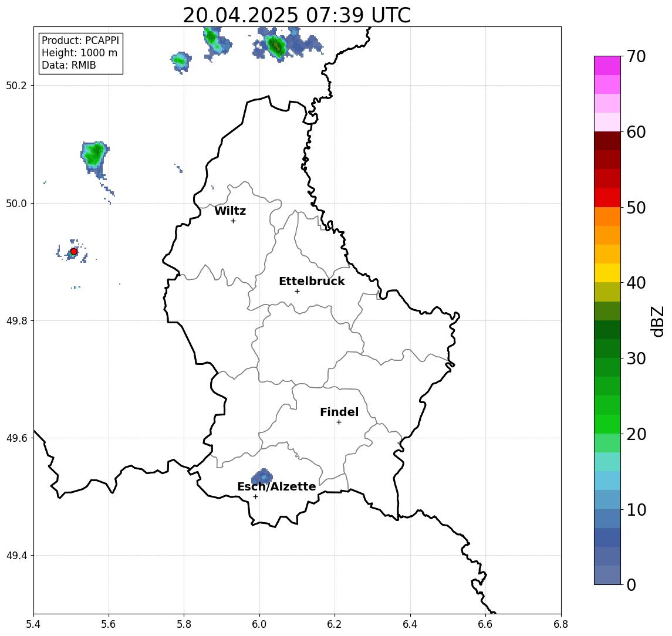Image resolution: width=672 pixels, height=636 pixels.
Task: Click the rain cell above Esch/Alzette
Action: [262, 476]
